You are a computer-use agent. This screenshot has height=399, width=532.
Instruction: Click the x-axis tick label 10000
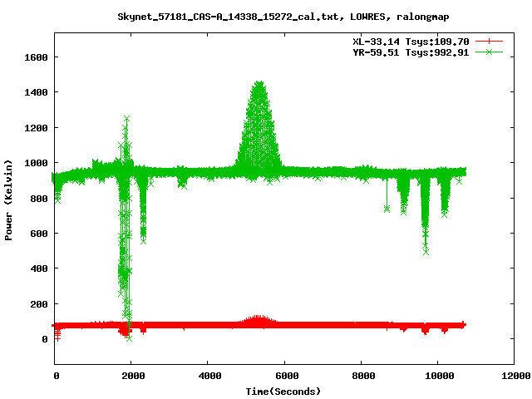tap(440, 376)
